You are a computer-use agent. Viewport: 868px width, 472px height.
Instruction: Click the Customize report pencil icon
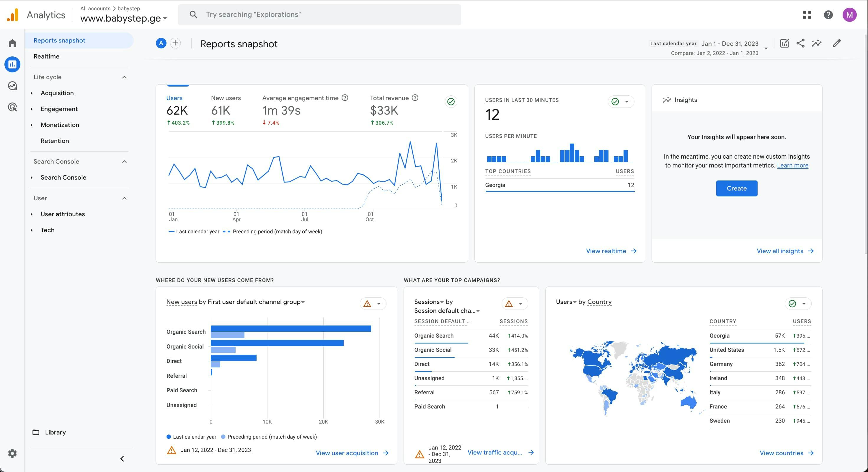837,43
